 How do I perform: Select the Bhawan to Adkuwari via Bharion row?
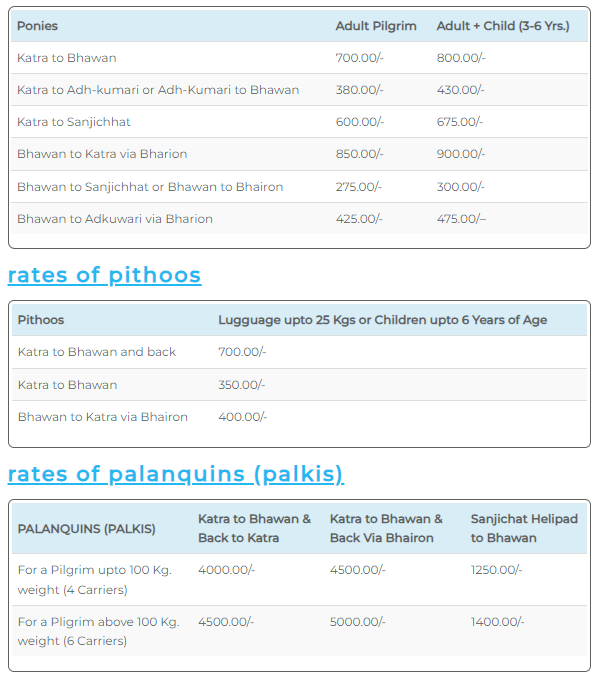click(x=299, y=219)
